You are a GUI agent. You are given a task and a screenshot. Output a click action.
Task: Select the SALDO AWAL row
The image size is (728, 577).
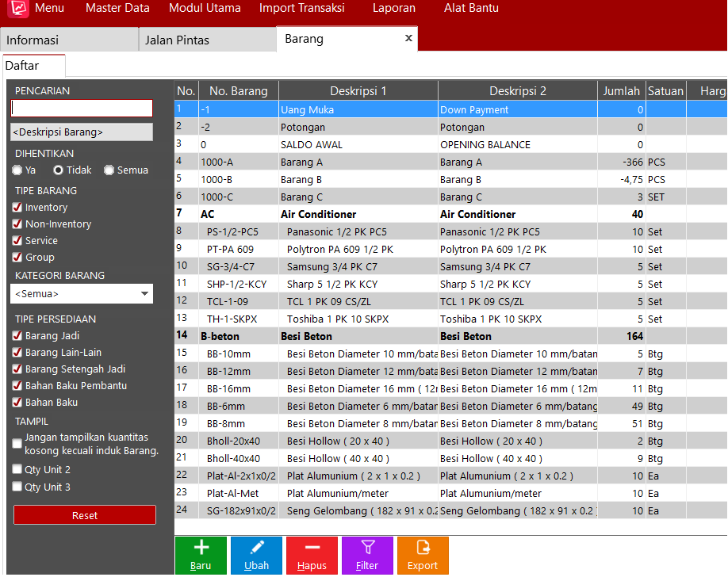(450, 144)
